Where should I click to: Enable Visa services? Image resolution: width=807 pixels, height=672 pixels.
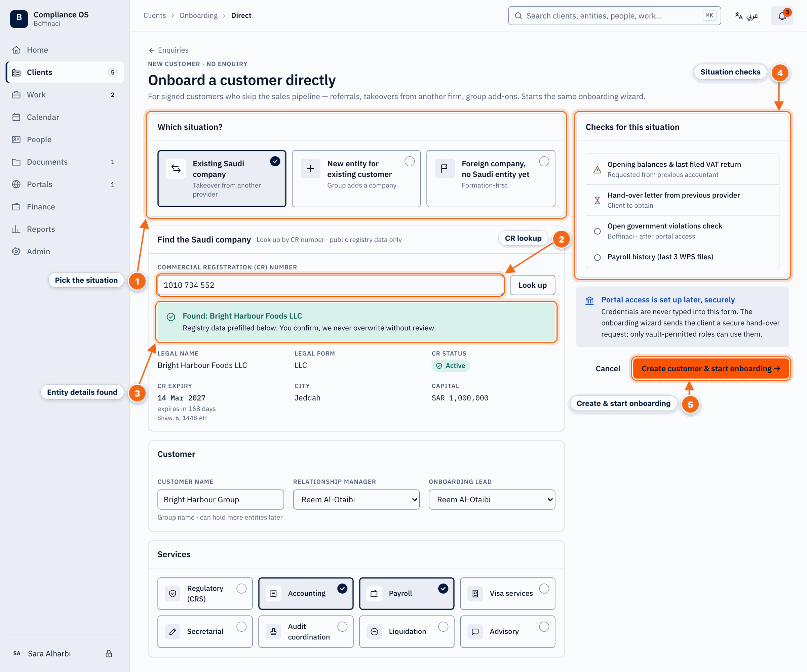508,593
